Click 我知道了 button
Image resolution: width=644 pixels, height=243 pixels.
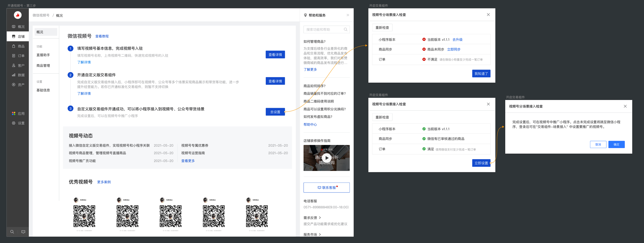tap(481, 73)
